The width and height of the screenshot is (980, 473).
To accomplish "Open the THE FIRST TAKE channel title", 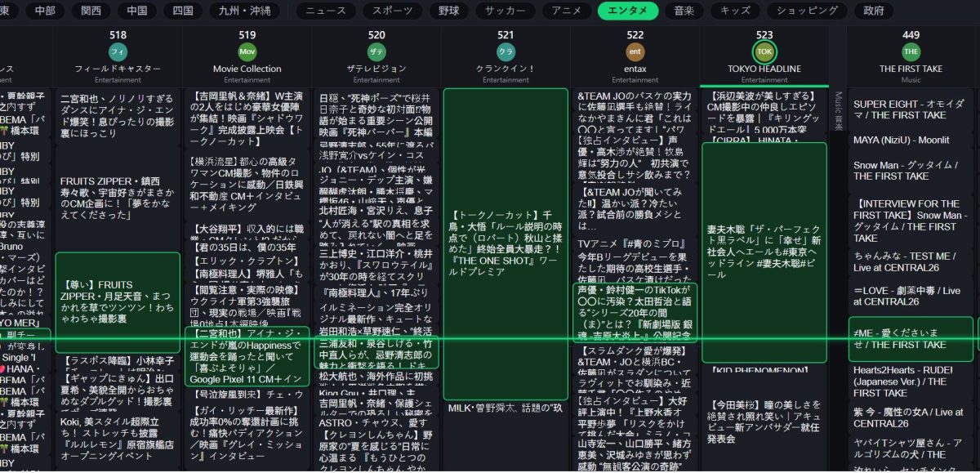I will click(911, 69).
